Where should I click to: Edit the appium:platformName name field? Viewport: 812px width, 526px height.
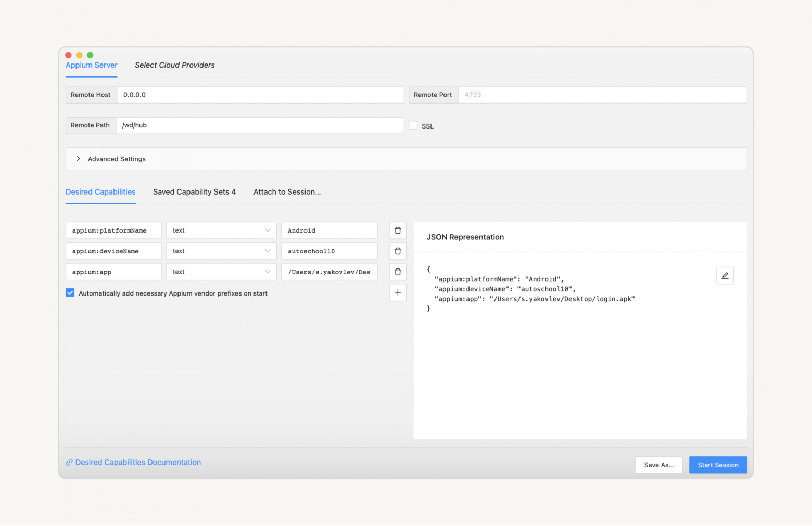(x=114, y=230)
